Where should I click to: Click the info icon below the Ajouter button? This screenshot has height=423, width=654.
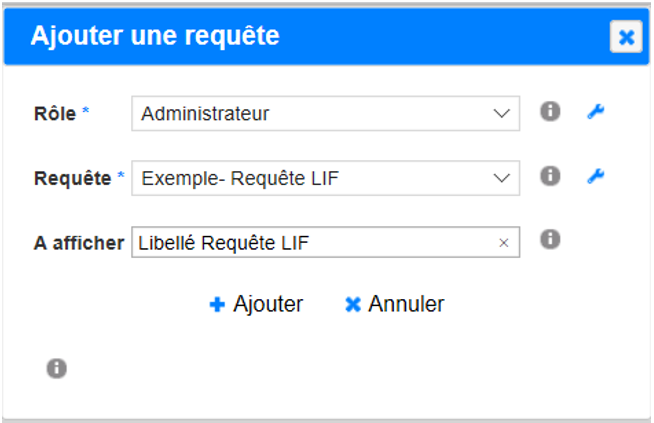pyautogui.click(x=57, y=369)
